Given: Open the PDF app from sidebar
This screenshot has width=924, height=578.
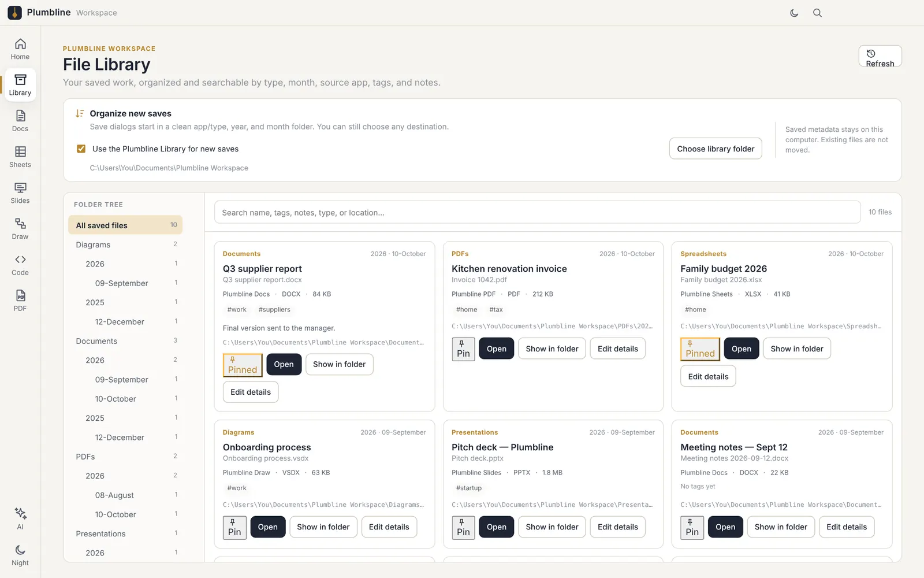Looking at the screenshot, I should [x=20, y=301].
